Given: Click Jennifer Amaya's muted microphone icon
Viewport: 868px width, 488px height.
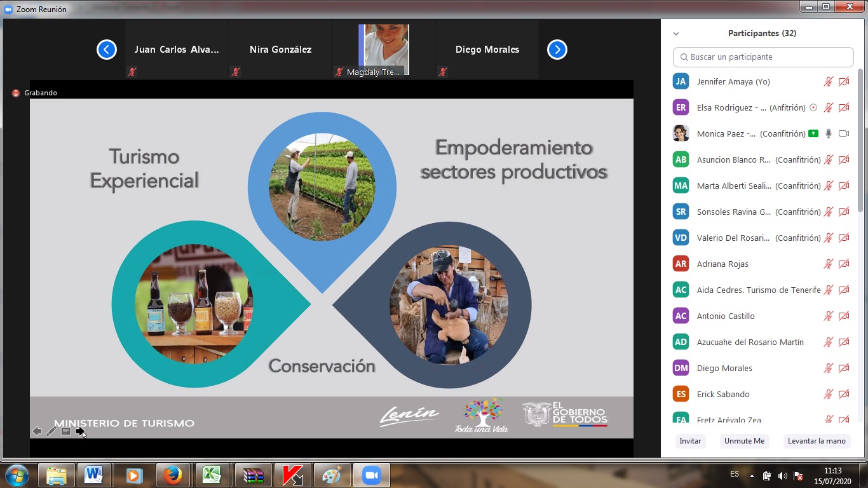Looking at the screenshot, I should (x=829, y=81).
